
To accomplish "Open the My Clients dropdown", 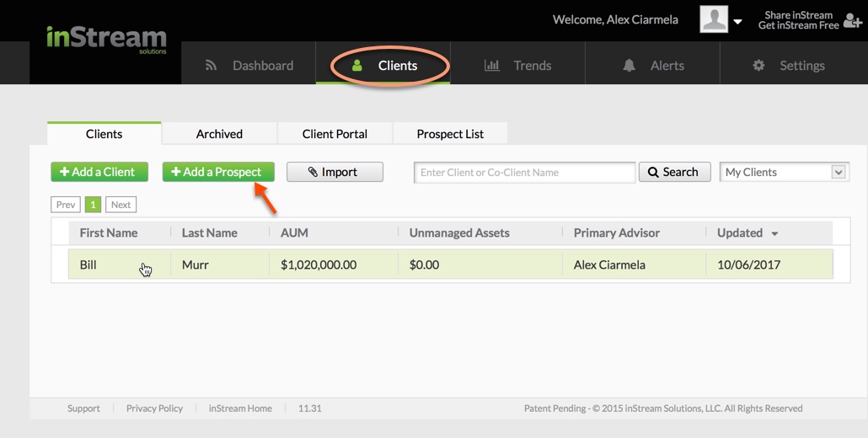I will point(784,172).
